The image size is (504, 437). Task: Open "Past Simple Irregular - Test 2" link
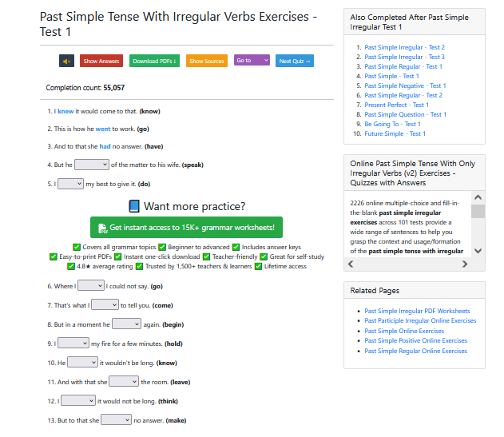(x=404, y=47)
